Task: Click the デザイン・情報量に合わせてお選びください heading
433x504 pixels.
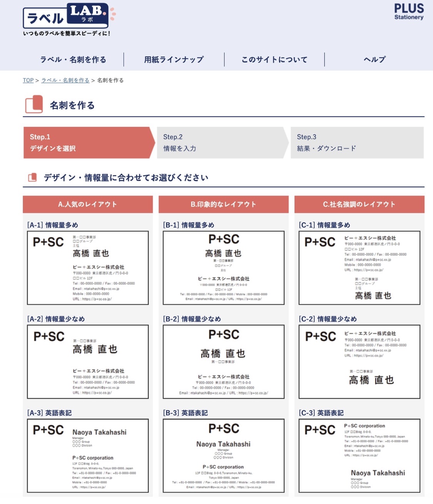Action: (126, 178)
